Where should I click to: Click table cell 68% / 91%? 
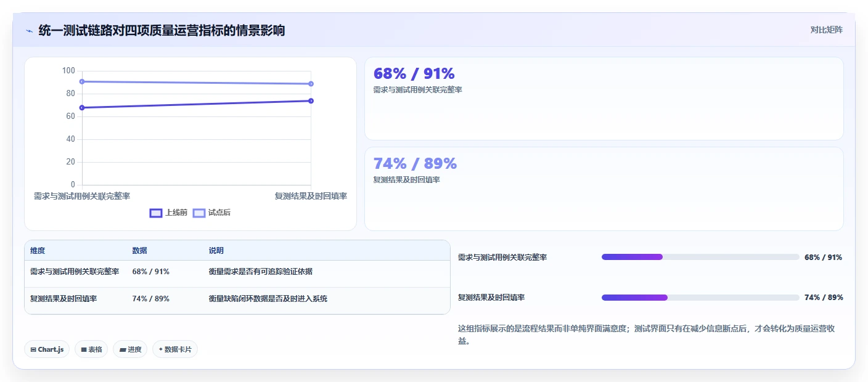pos(150,272)
